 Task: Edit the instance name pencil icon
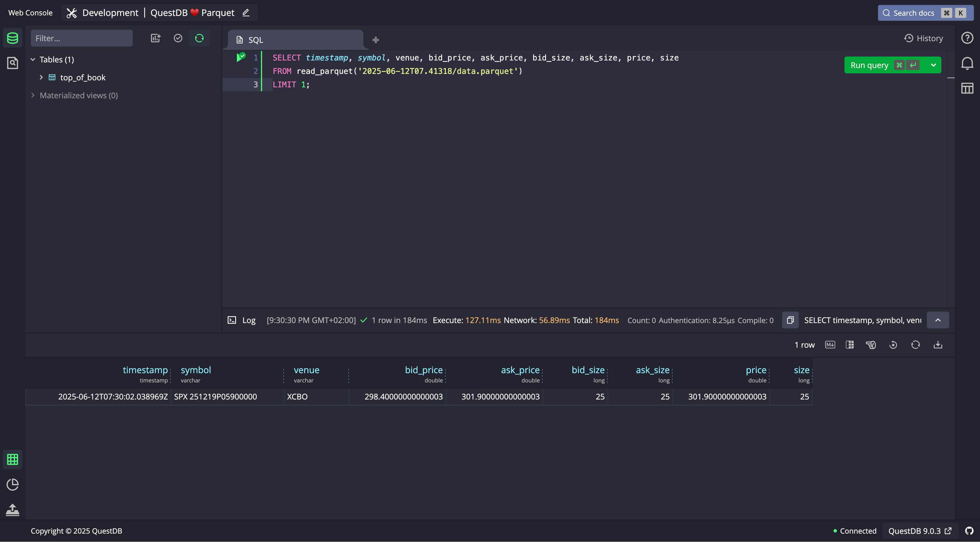pos(246,13)
